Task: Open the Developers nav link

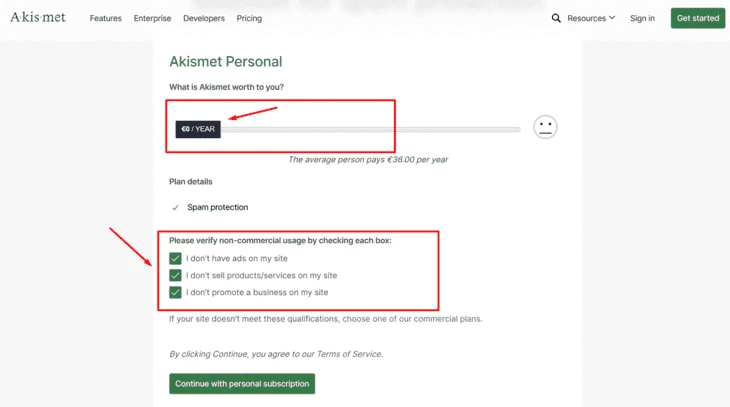Action: 204,18
